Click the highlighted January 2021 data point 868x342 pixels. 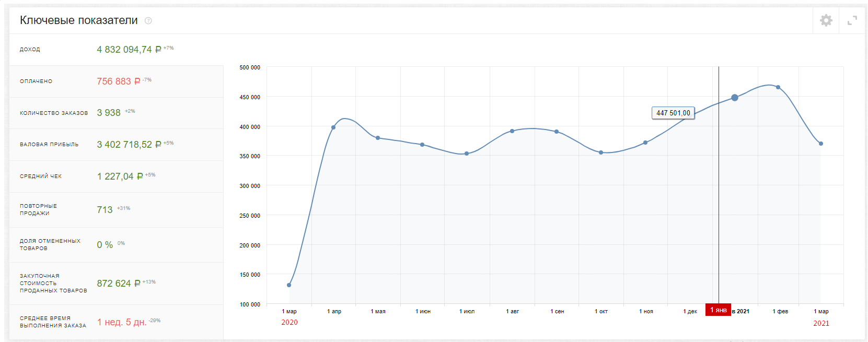pos(735,98)
